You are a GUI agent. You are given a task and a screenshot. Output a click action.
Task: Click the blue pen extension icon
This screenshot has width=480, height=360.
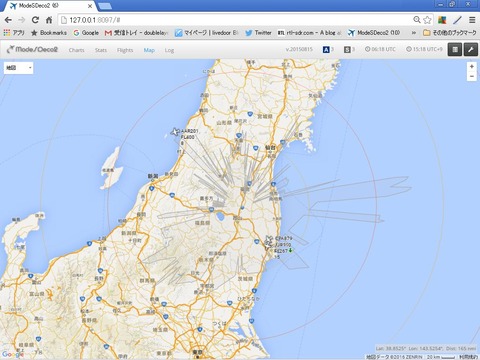tap(457, 20)
